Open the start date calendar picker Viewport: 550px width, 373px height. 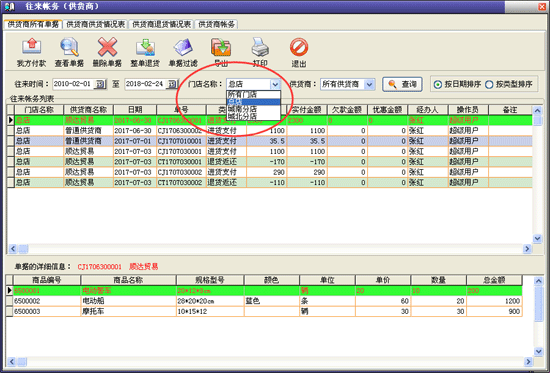(100, 84)
